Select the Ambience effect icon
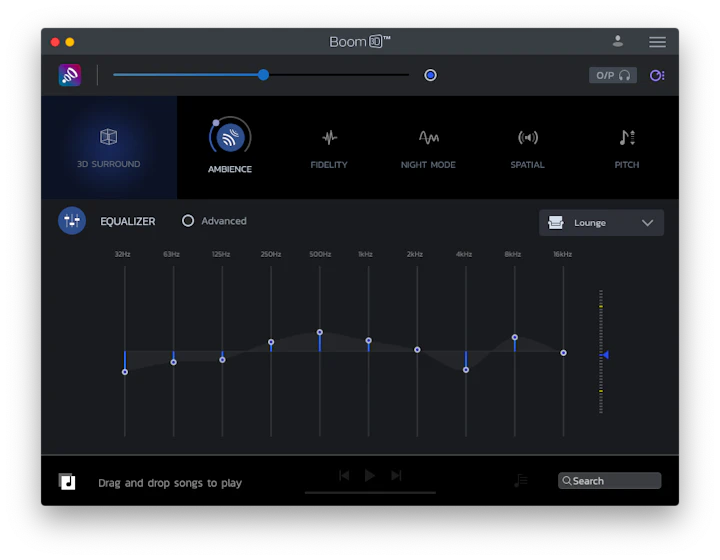Image resolution: width=720 pixels, height=560 pixels. [230, 137]
